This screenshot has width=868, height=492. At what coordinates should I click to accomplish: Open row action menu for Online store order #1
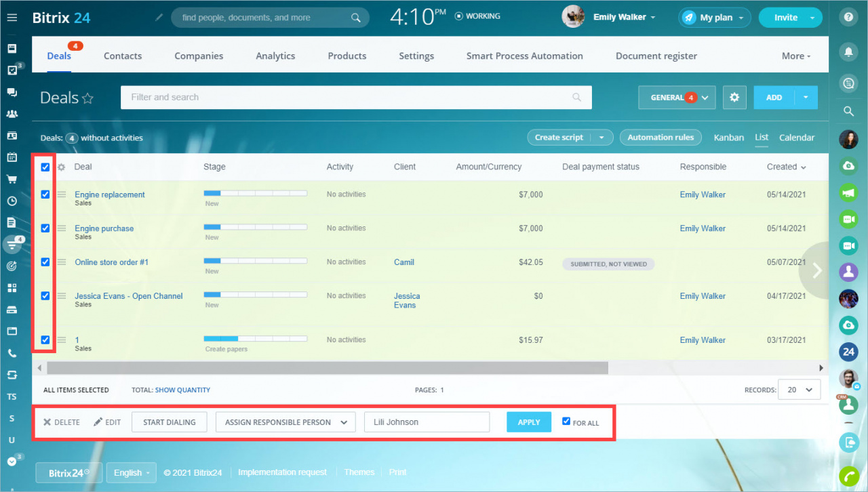click(x=62, y=262)
